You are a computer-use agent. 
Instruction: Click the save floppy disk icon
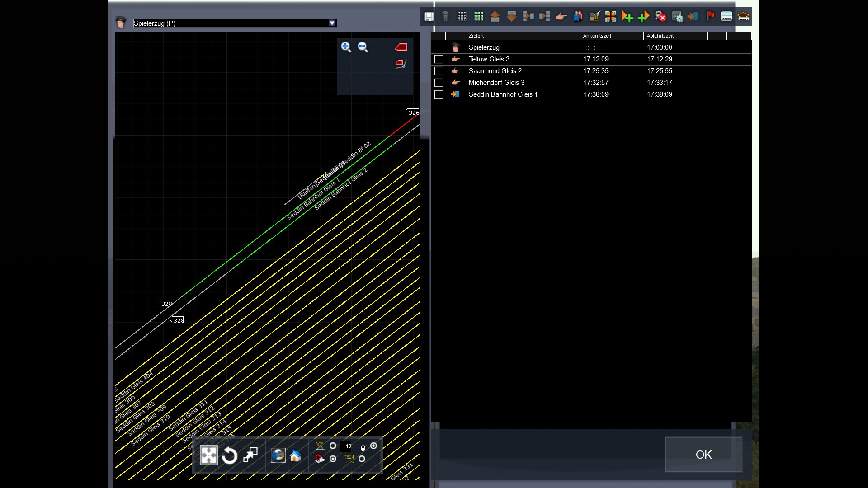(429, 17)
